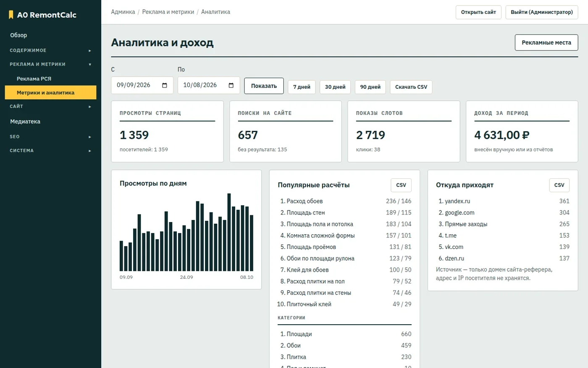Click the income value 4 631,00 ₽
Viewport: 588px width, 368px height.
[x=501, y=135]
